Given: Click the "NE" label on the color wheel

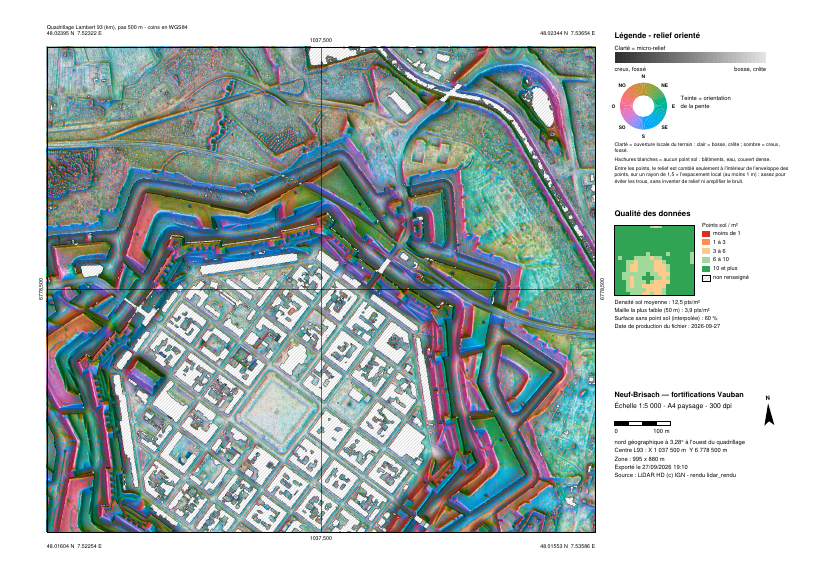Looking at the screenshot, I should click(x=664, y=85).
